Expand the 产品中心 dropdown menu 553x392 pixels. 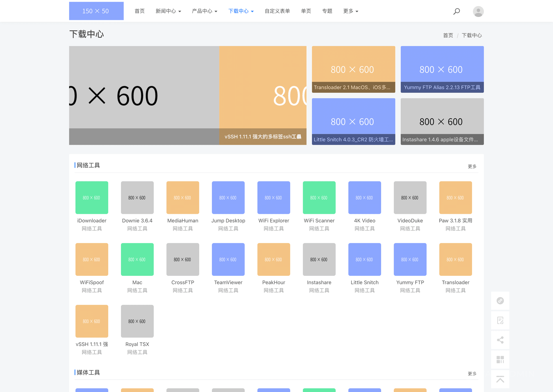pos(204,11)
